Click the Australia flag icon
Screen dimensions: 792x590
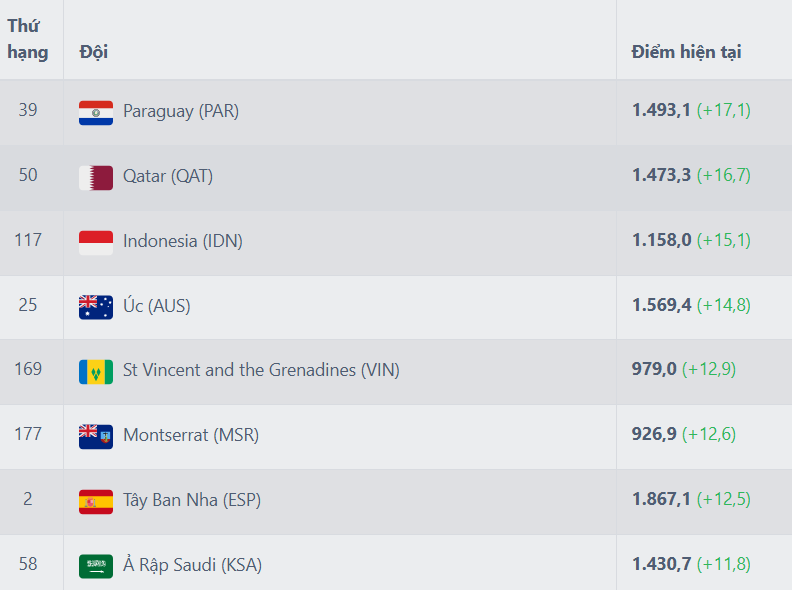tap(96, 307)
